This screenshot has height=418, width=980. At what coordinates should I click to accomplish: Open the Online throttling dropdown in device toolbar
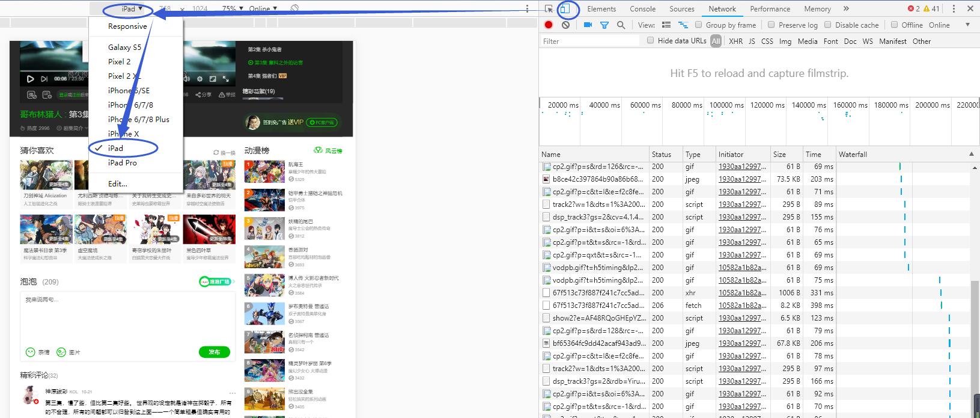(263, 9)
